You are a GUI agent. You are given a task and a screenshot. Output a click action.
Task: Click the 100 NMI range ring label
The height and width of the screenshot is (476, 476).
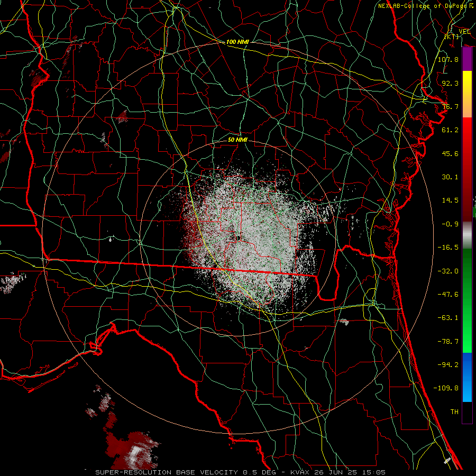coord(237,42)
